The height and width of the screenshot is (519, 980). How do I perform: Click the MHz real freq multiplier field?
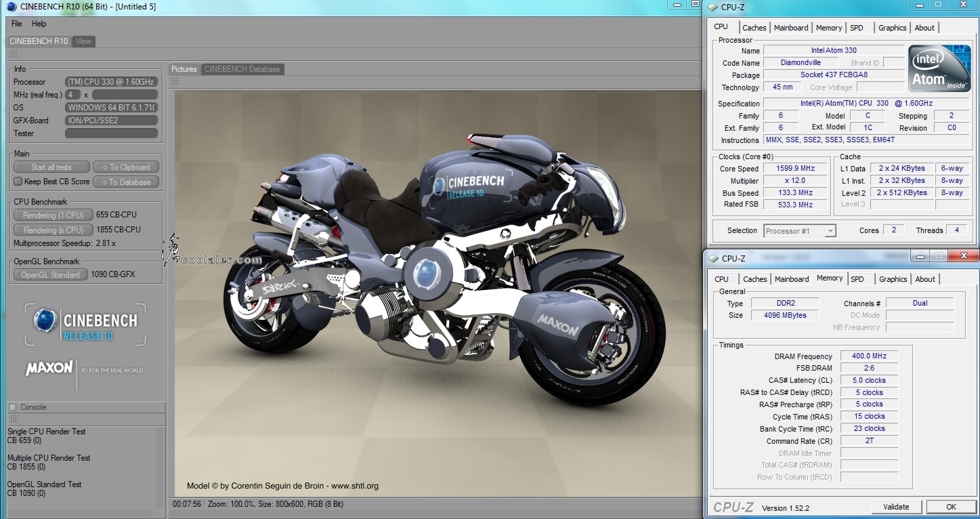(x=73, y=95)
